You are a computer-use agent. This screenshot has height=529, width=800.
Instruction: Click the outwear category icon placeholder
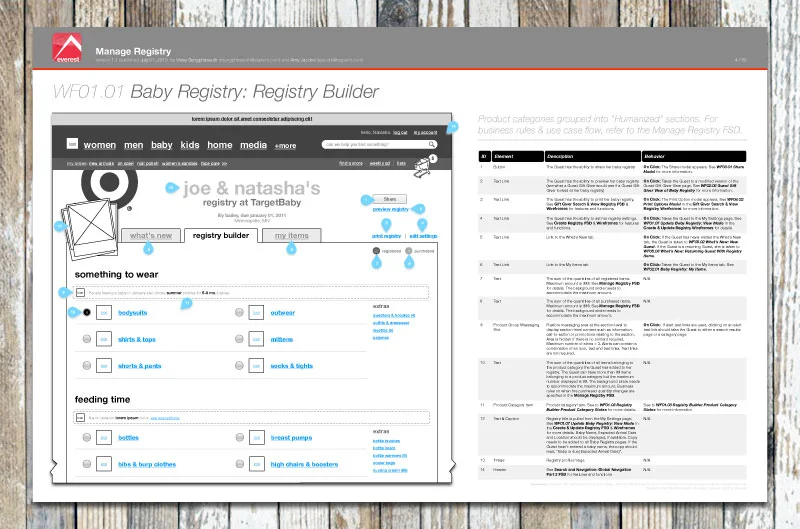[x=256, y=313]
